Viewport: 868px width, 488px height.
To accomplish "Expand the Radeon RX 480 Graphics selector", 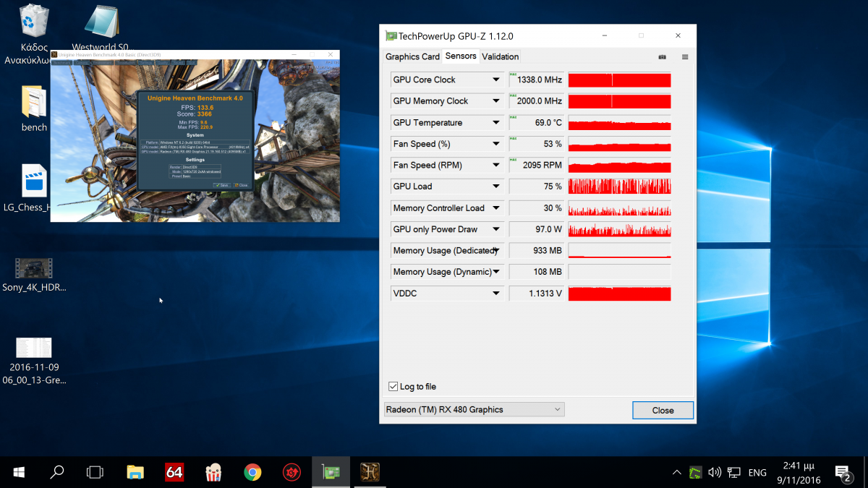I will [x=474, y=409].
